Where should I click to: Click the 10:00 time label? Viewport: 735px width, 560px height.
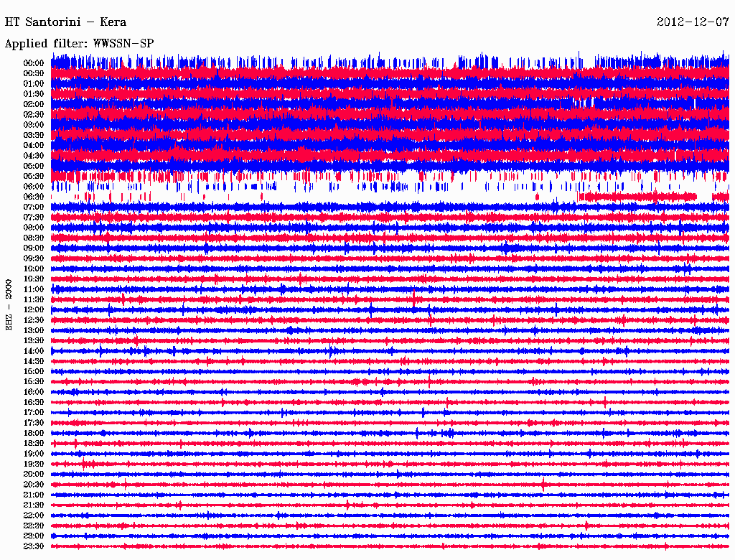34,269
